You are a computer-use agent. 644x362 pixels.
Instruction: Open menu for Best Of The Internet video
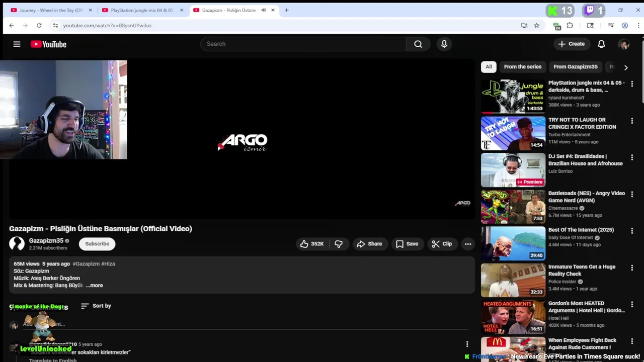click(632, 231)
